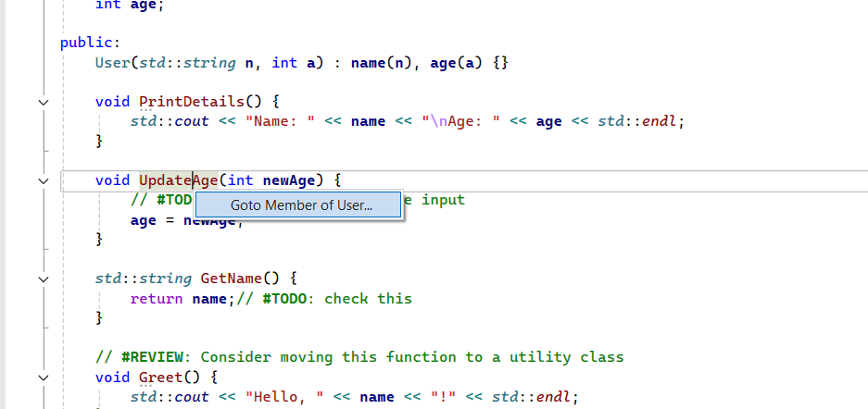
Task: Place cursor on Greet function name
Action: pos(161,378)
